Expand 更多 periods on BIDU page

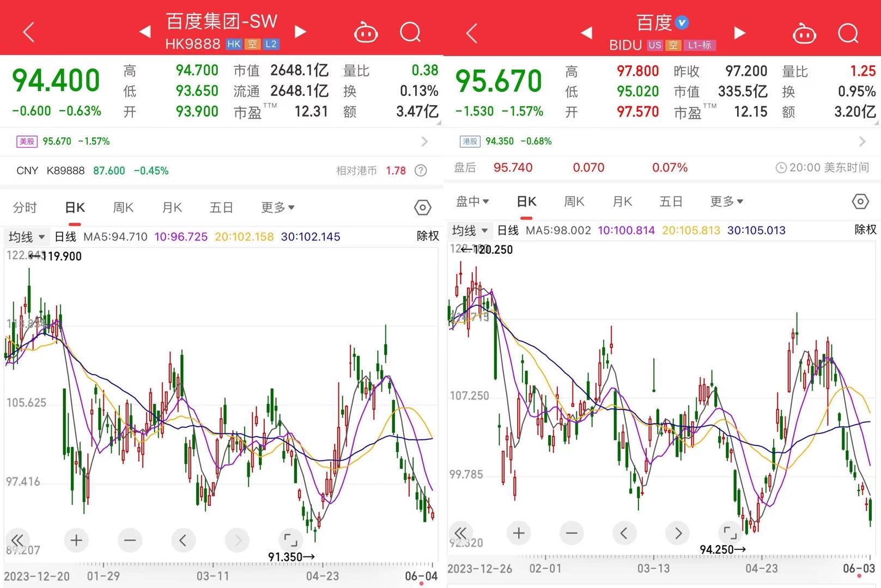tap(727, 201)
